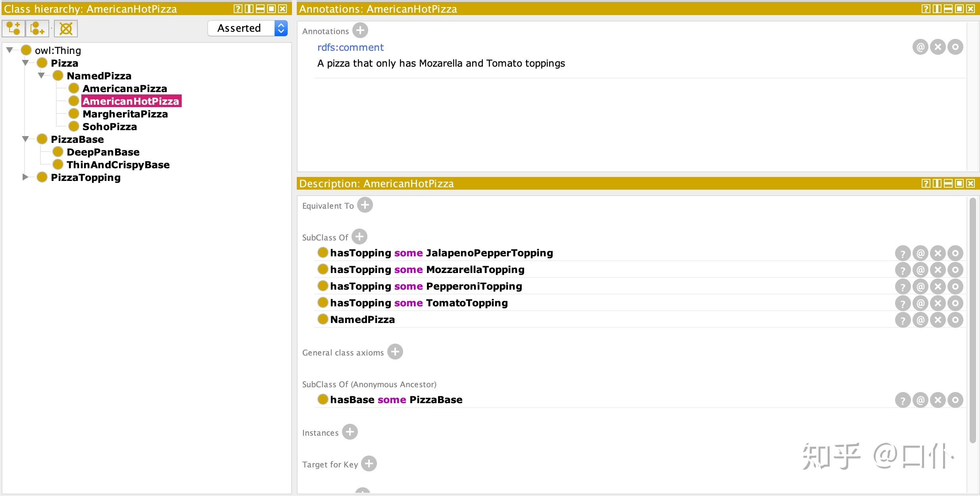The image size is (980, 496).
Task: Delete the hasTopping some TomatoTopping axiom
Action: (x=938, y=304)
